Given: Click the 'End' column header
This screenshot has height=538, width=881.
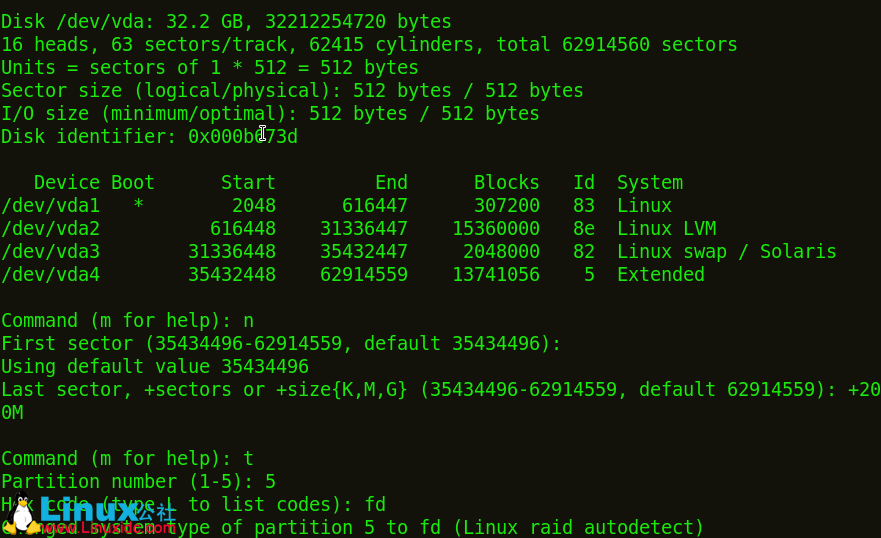Looking at the screenshot, I should (392, 183).
